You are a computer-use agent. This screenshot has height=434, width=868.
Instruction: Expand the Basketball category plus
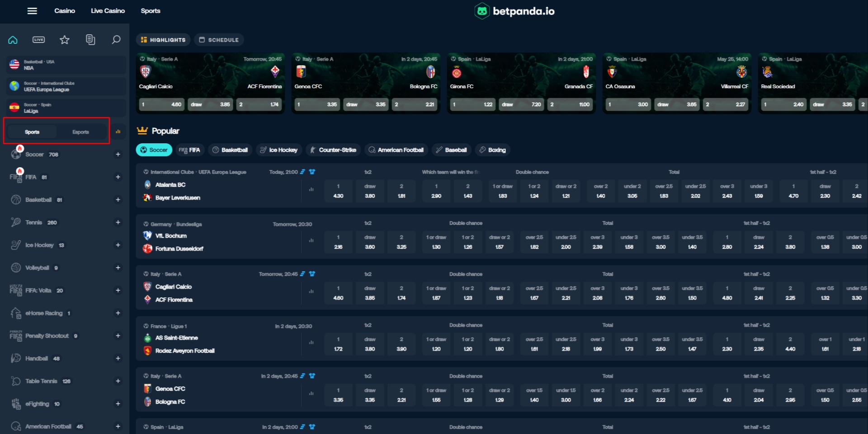[118, 199]
